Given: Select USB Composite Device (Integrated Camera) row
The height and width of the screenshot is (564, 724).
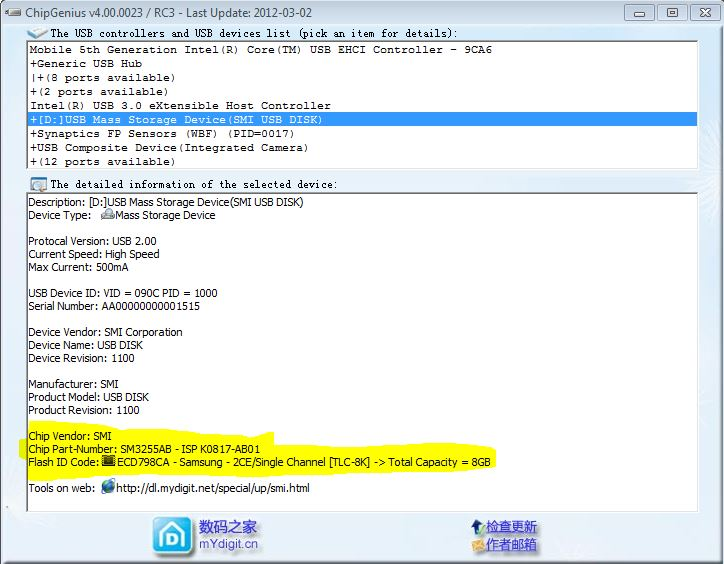Looking at the screenshot, I should tap(362, 147).
